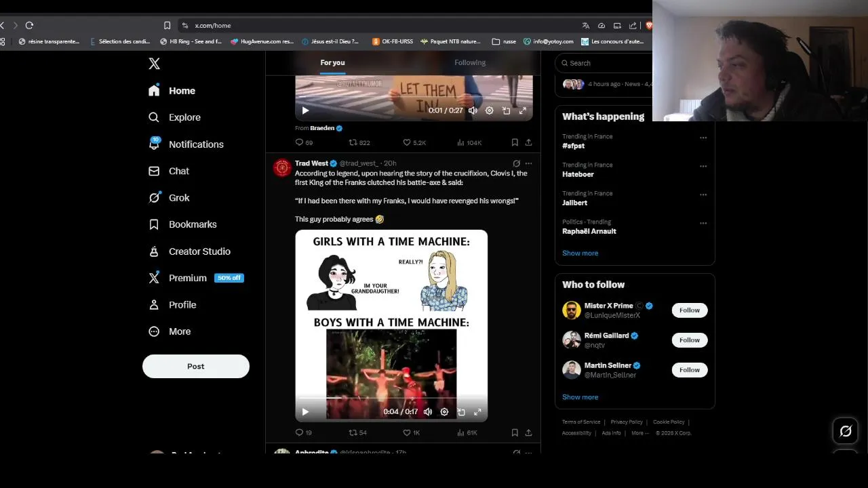
Task: Share the Trad West post
Action: coord(528,432)
